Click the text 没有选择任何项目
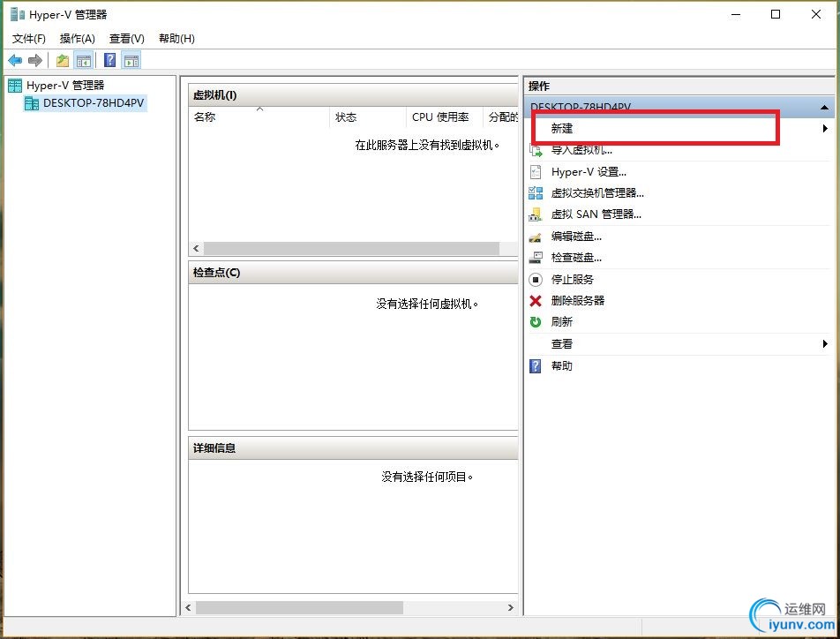 pyautogui.click(x=427, y=477)
